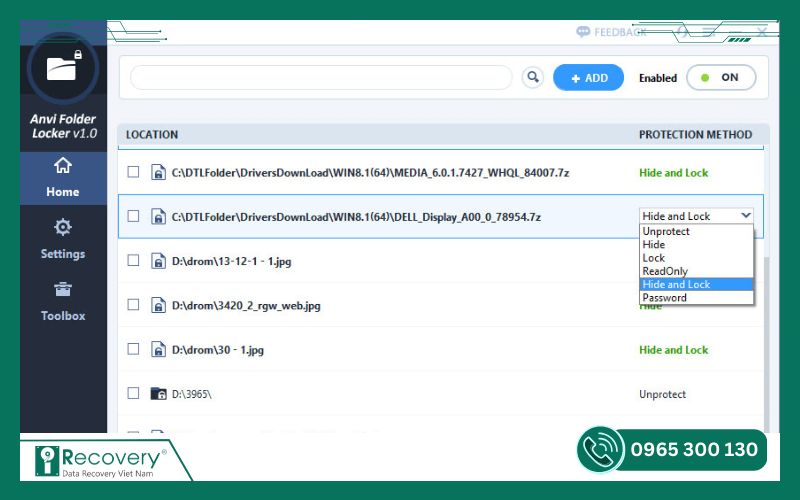Collapse the Hide and Lock combo box arrow
This screenshot has width=800, height=500.
746,216
